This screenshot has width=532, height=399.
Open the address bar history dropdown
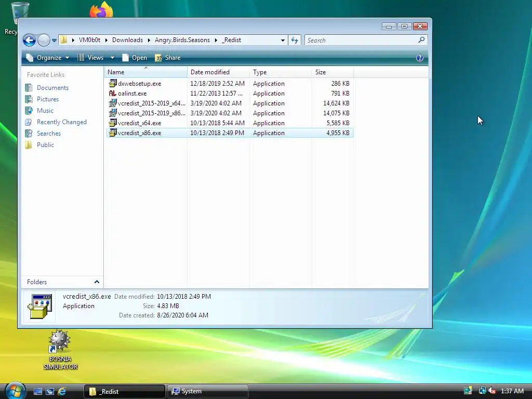pos(283,41)
